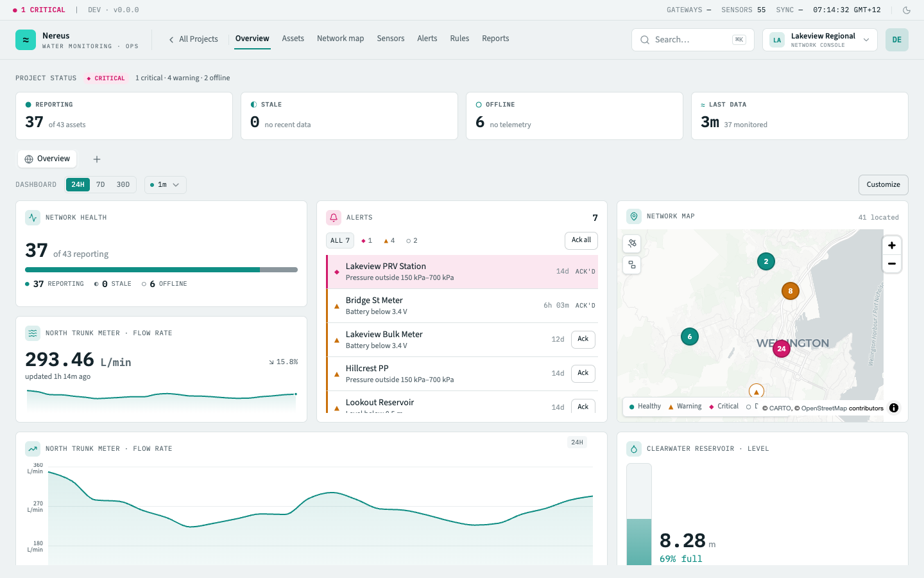Click the Clearwater Reservoir droplet icon

coord(634,449)
